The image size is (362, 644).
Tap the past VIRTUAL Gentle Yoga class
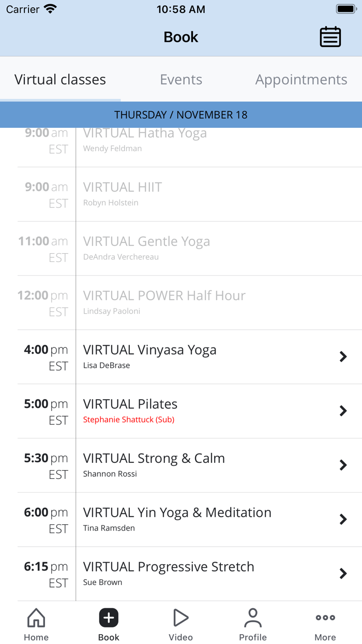pyautogui.click(x=146, y=242)
